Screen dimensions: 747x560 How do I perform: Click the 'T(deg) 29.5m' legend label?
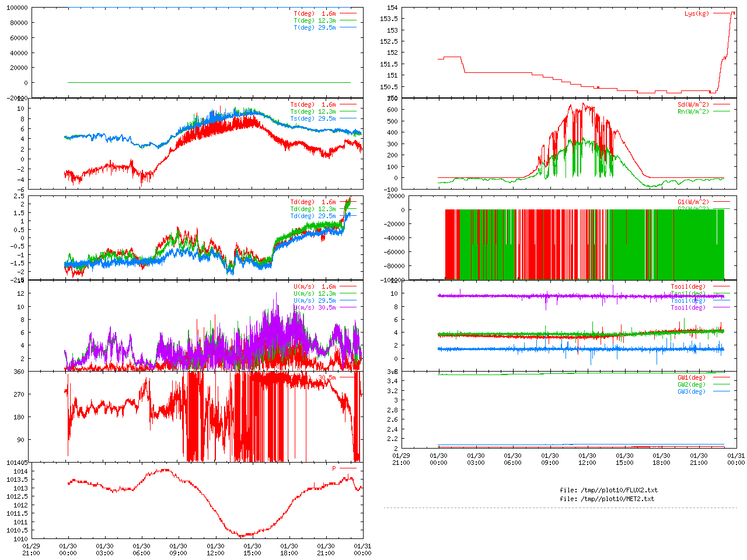315,27
